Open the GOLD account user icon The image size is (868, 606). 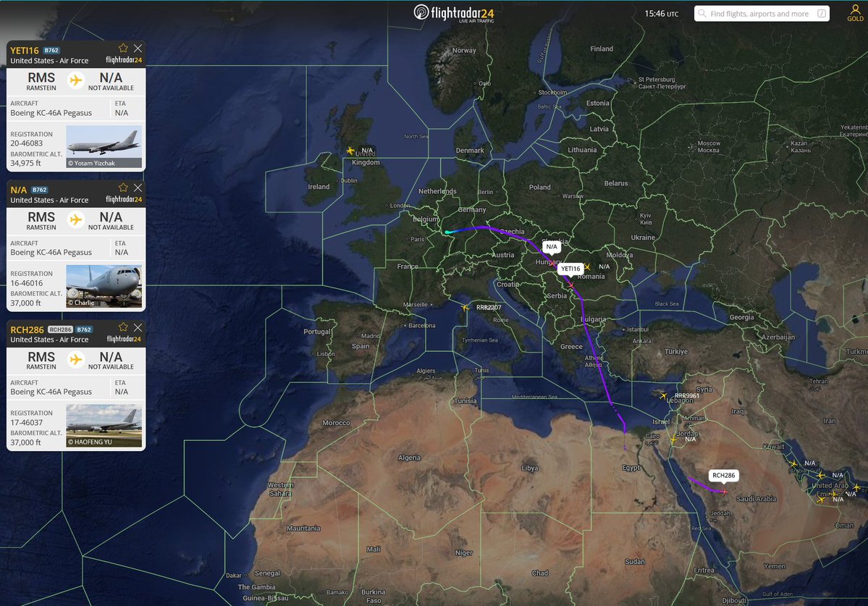[855, 12]
